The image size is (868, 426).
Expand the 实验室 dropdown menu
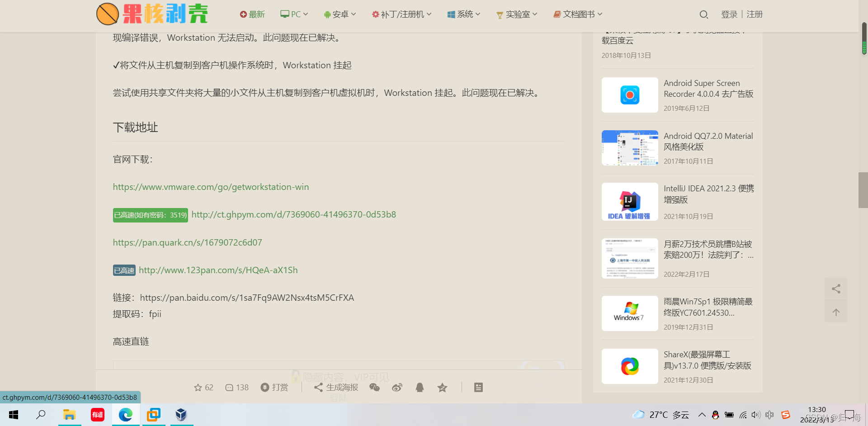(517, 14)
